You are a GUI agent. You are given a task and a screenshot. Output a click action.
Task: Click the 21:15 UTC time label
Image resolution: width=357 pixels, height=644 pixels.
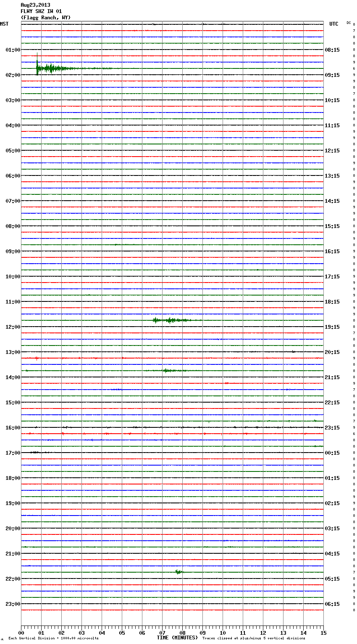coord(332,377)
